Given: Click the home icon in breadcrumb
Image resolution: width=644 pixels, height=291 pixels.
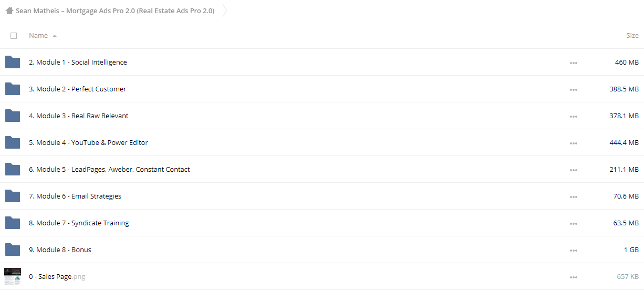Looking at the screenshot, I should tap(9, 11).
